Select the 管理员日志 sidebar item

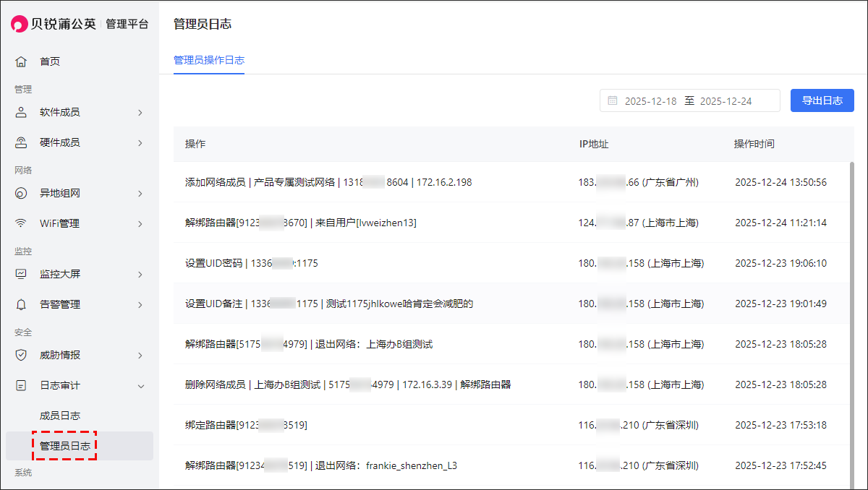65,446
